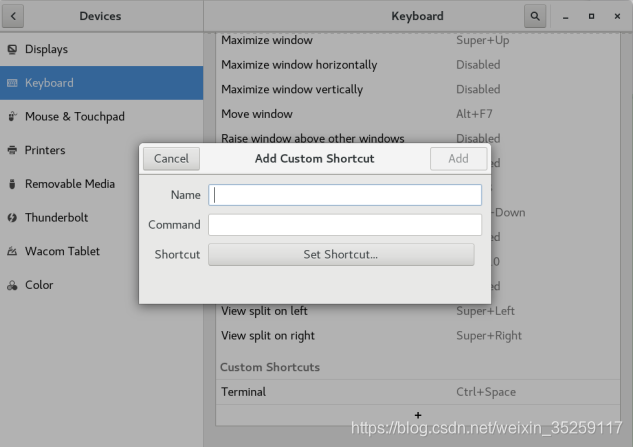Click the Super+Left shortcut value

point(485,311)
